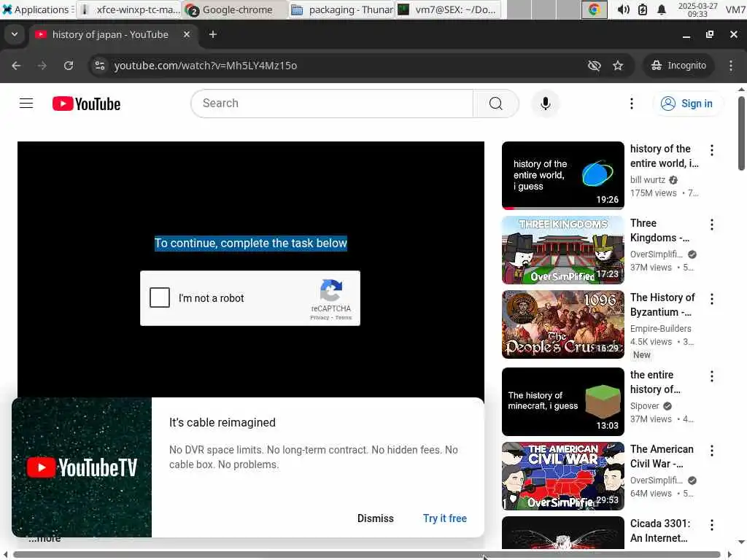Click the Incognito indicator button
The height and width of the screenshot is (560, 747).
pyautogui.click(x=679, y=66)
